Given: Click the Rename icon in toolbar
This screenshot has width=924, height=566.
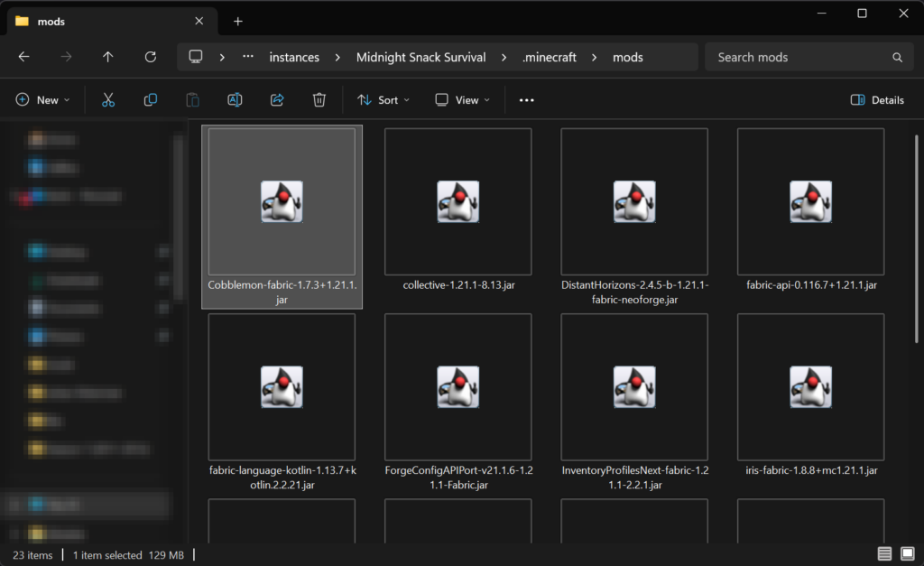Looking at the screenshot, I should pos(235,100).
